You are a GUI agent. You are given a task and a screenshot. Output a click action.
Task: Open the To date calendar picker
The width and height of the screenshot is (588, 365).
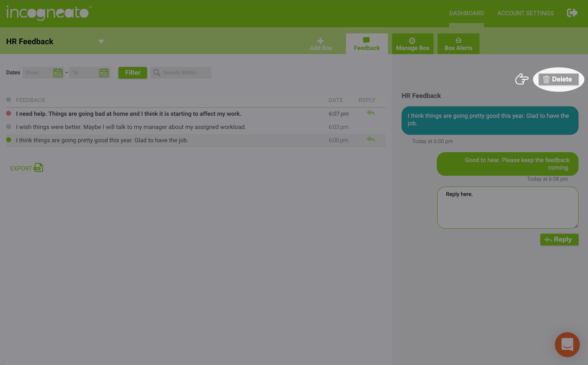tap(104, 73)
